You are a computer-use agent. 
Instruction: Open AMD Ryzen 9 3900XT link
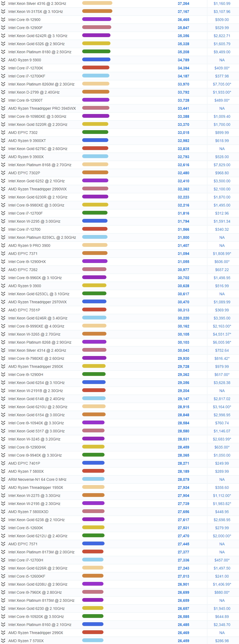[x=27, y=141]
